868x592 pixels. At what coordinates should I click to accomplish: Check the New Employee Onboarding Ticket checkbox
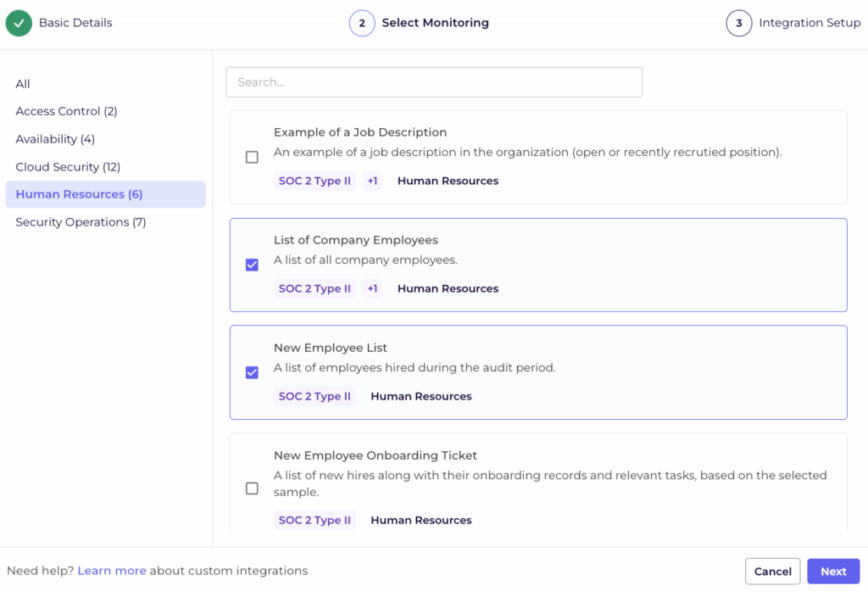point(252,489)
